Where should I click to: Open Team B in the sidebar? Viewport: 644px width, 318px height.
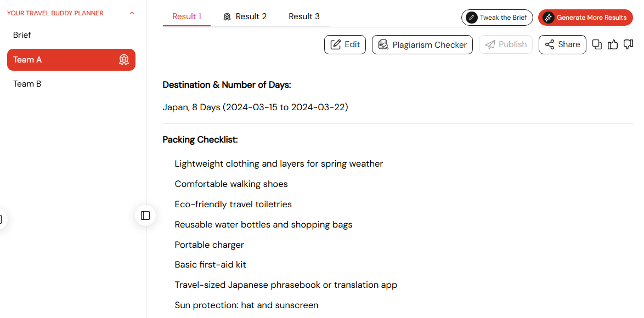pos(27,84)
